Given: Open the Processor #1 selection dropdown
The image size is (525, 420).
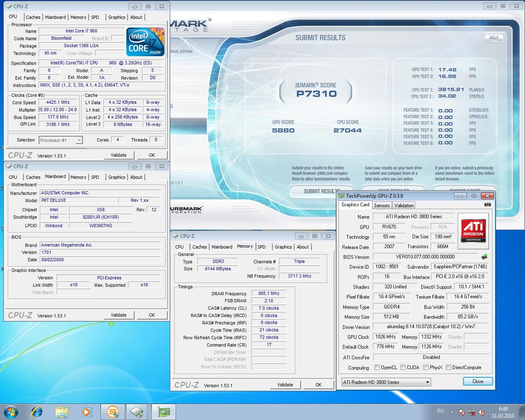Looking at the screenshot, I should [x=61, y=140].
